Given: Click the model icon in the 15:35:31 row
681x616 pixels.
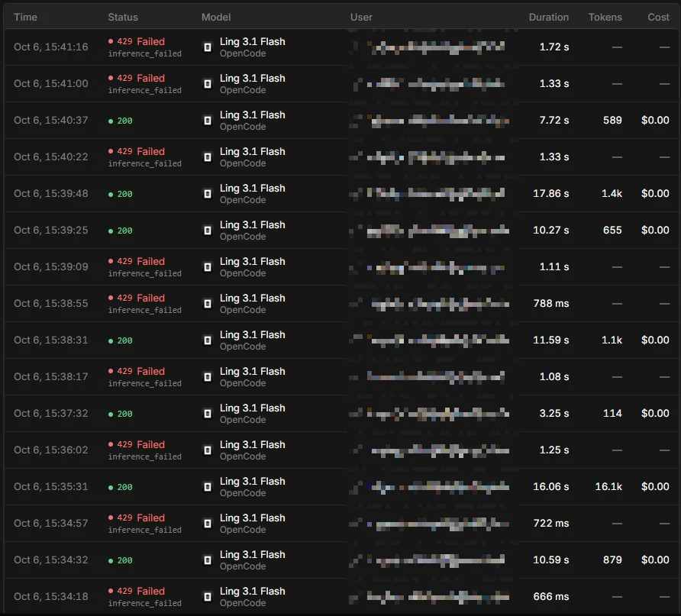Looking at the screenshot, I should point(208,487).
